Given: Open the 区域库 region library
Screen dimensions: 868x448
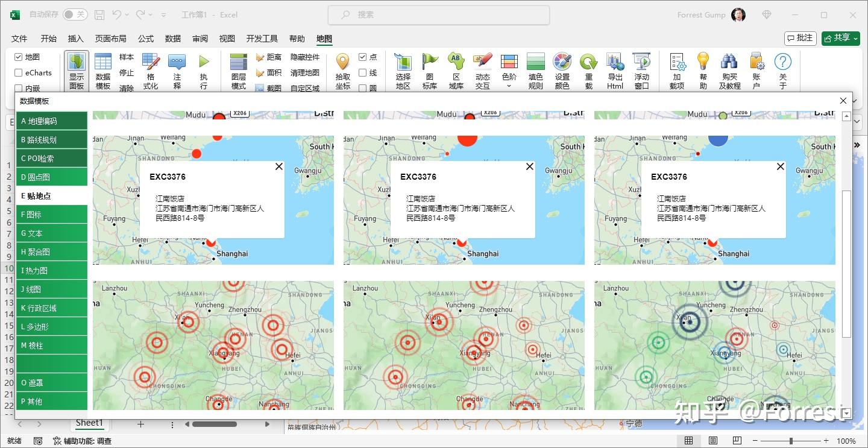Looking at the screenshot, I should (x=456, y=71).
